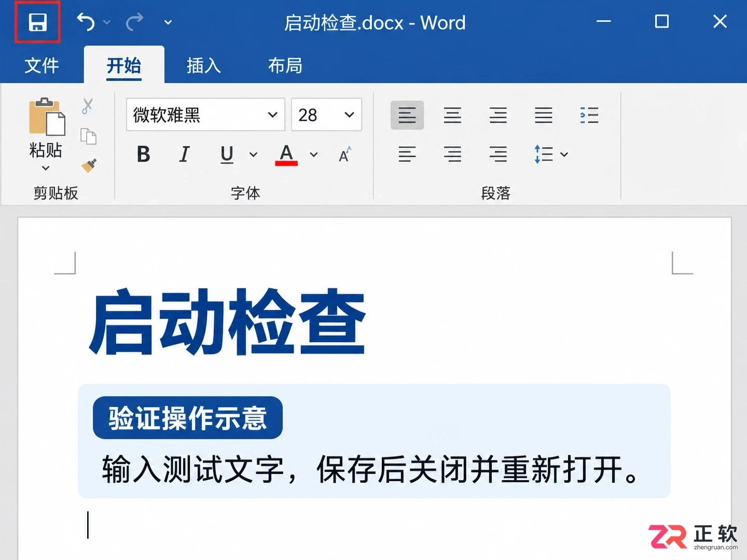This screenshot has width=747, height=560.
Task: Click the 验证操作示意 blue label
Action: [x=188, y=418]
